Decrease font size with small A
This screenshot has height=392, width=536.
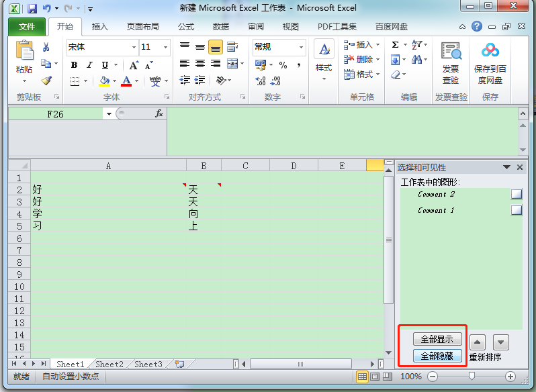click(149, 65)
